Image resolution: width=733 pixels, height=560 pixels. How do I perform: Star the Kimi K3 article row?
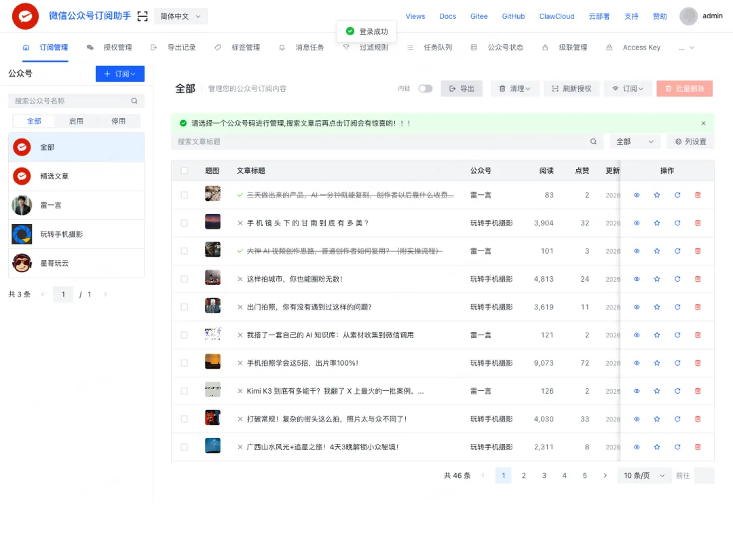(x=657, y=391)
